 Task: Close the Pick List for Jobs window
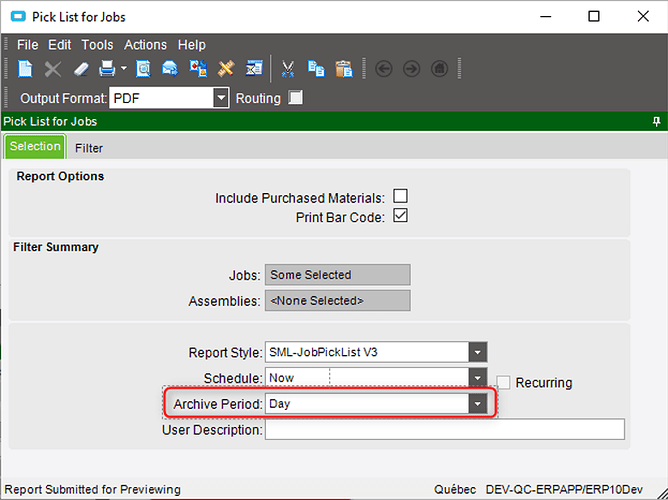pyautogui.click(x=643, y=17)
